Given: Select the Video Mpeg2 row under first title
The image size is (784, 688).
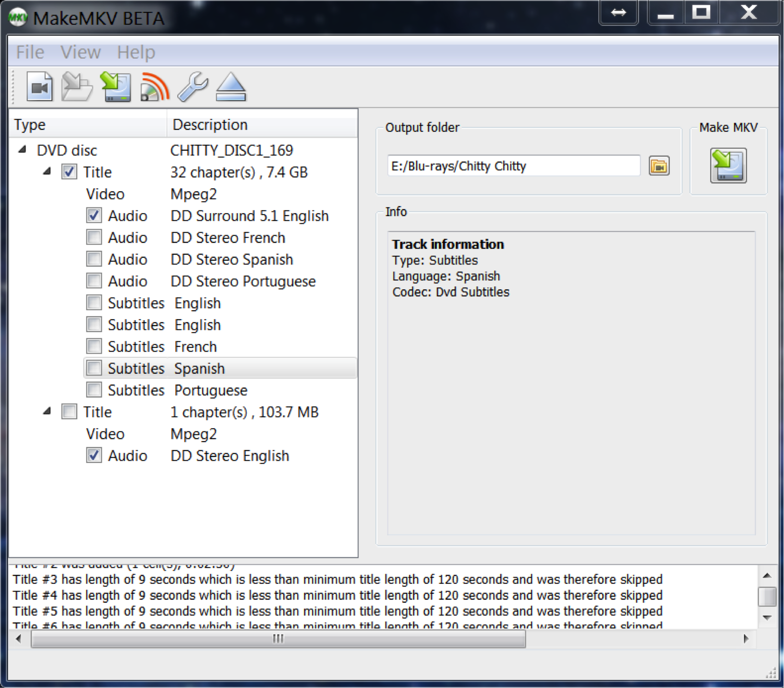Looking at the screenshot, I should click(221, 194).
